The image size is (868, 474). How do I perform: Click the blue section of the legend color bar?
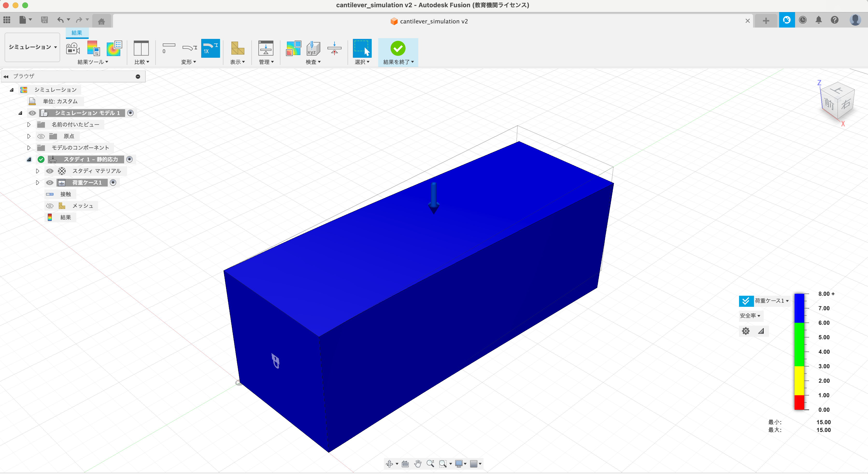(799, 308)
